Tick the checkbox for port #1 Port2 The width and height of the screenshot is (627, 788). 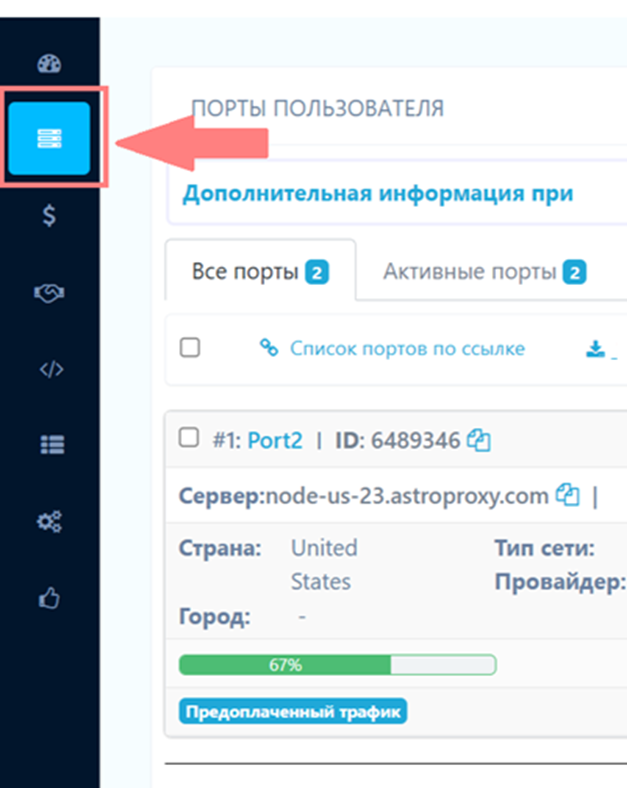click(189, 437)
